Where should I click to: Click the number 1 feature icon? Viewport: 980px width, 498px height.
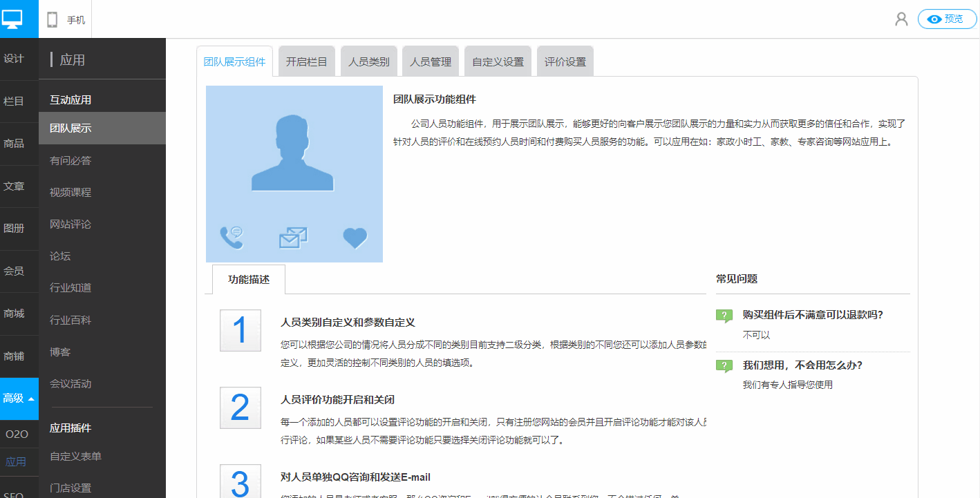240,331
